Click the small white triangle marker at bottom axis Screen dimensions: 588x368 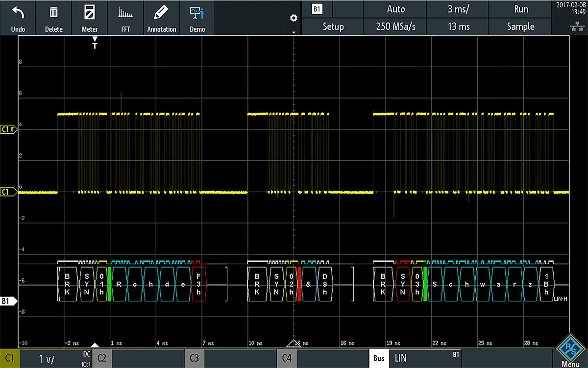[95, 345]
